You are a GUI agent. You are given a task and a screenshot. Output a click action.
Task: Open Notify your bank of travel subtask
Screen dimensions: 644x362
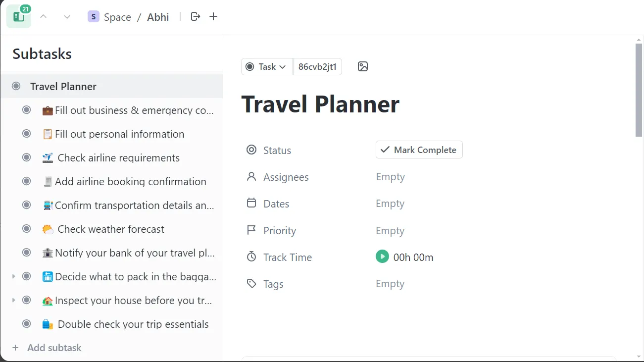click(135, 253)
